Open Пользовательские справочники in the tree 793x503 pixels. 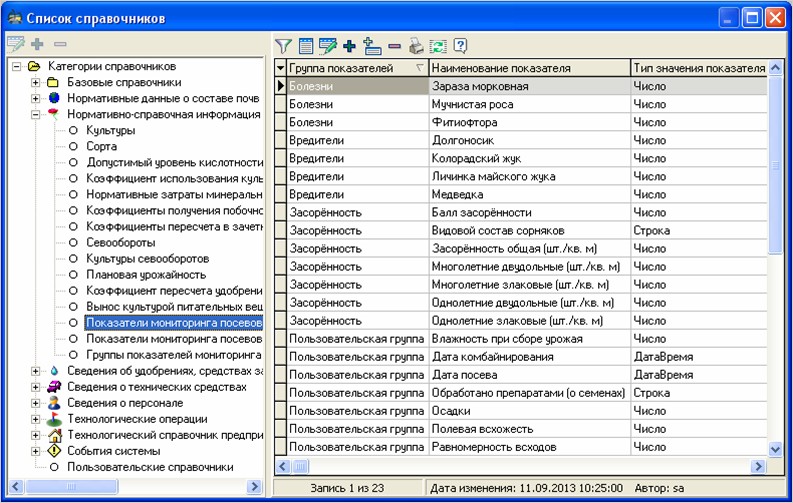[x=149, y=467]
